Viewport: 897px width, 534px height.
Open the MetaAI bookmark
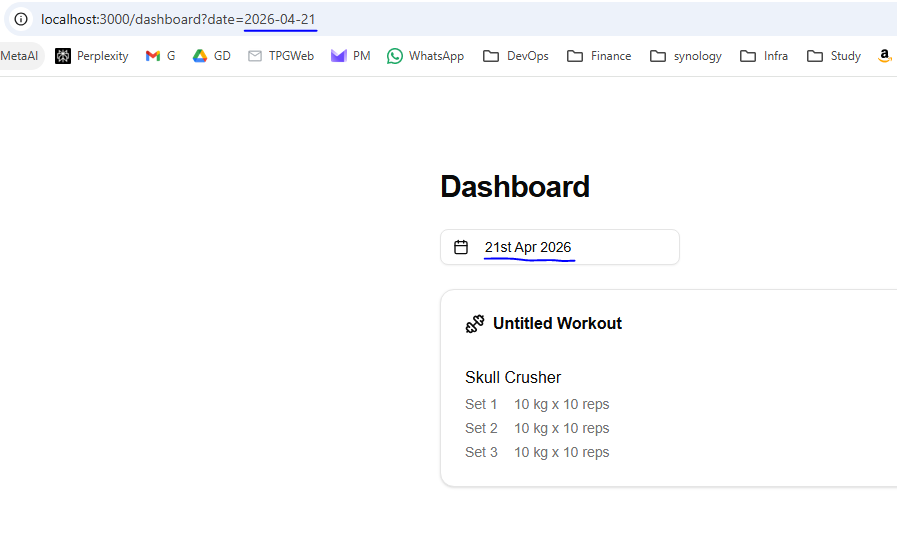tap(19, 56)
